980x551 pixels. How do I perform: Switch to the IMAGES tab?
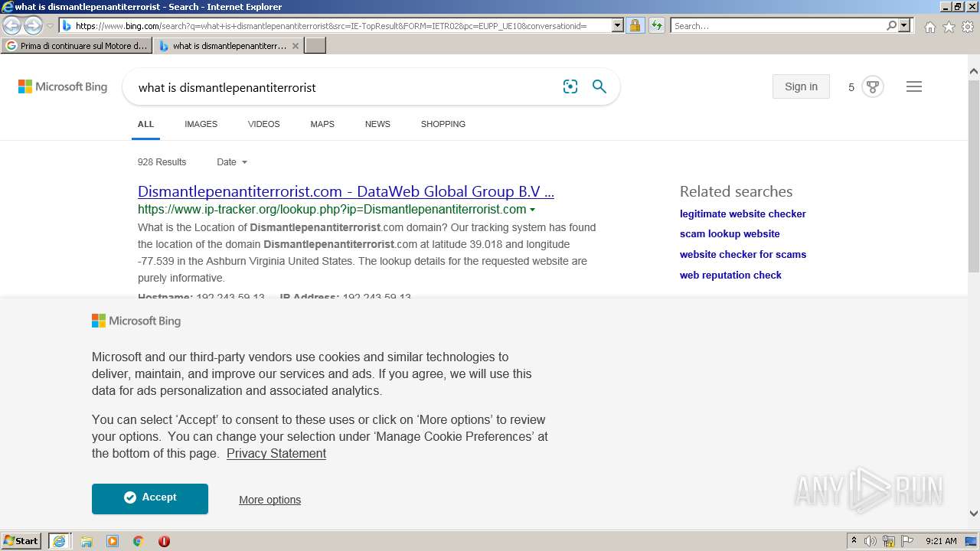tap(201, 124)
